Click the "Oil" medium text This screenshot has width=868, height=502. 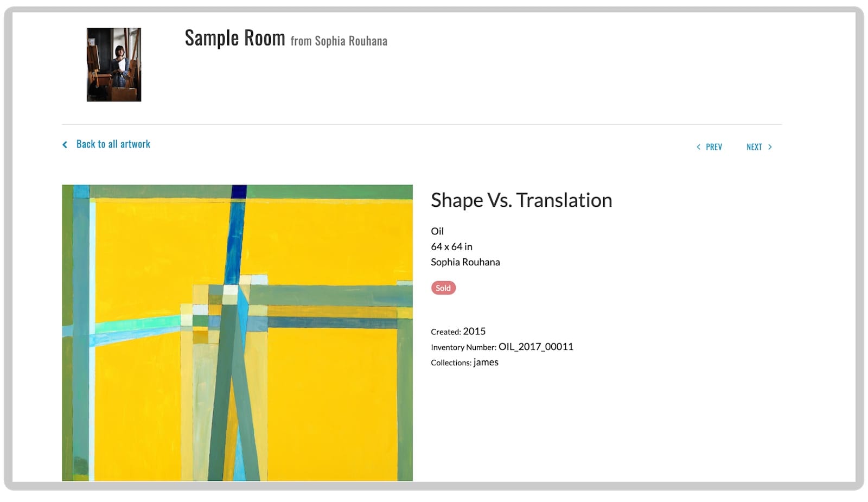[x=437, y=231]
